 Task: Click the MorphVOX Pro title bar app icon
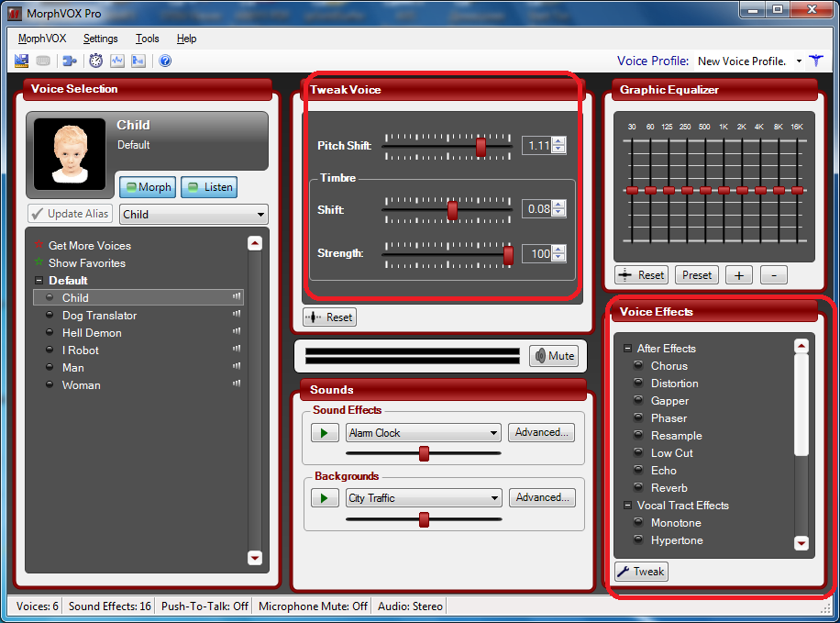tap(15, 14)
